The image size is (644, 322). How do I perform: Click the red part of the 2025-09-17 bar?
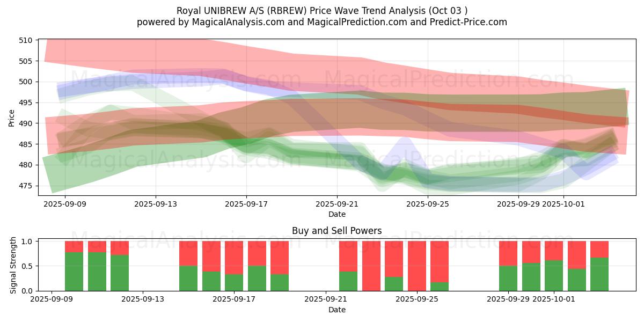(x=234, y=258)
